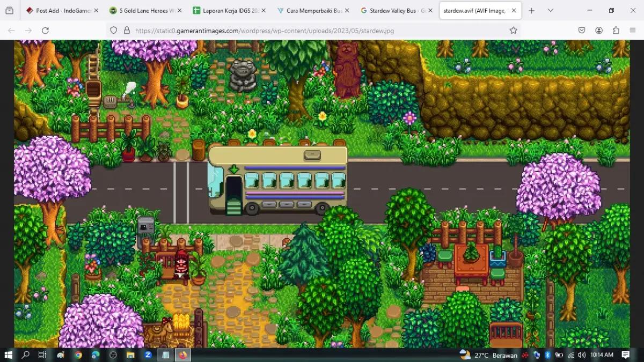Open clock showing 10:14 AM
This screenshot has height=362, width=644.
tap(602, 355)
